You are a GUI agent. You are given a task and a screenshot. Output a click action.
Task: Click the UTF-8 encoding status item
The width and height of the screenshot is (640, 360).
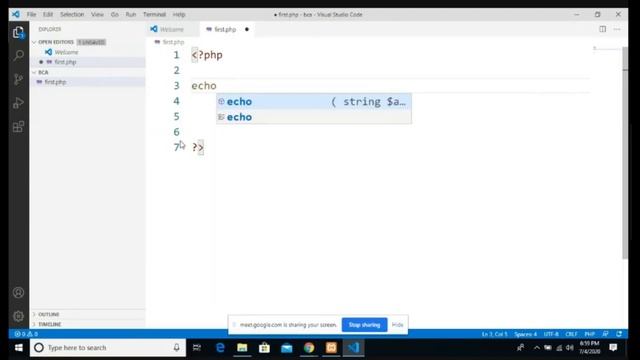click(551, 334)
